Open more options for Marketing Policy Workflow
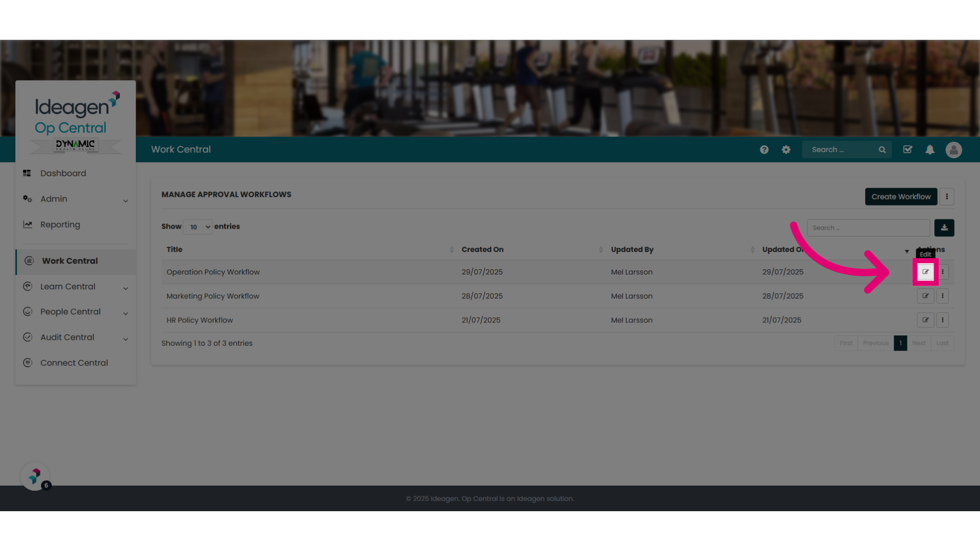The height and width of the screenshot is (551, 980). click(943, 296)
